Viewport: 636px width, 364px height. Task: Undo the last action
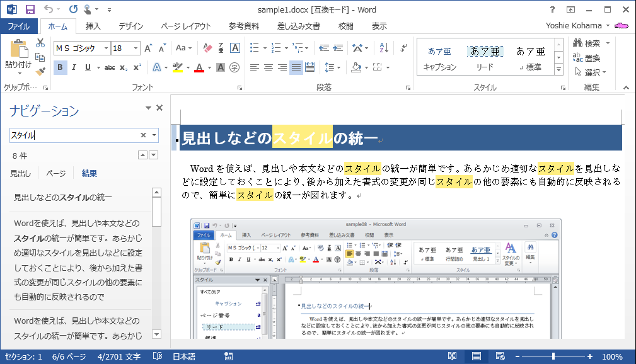click(x=49, y=9)
